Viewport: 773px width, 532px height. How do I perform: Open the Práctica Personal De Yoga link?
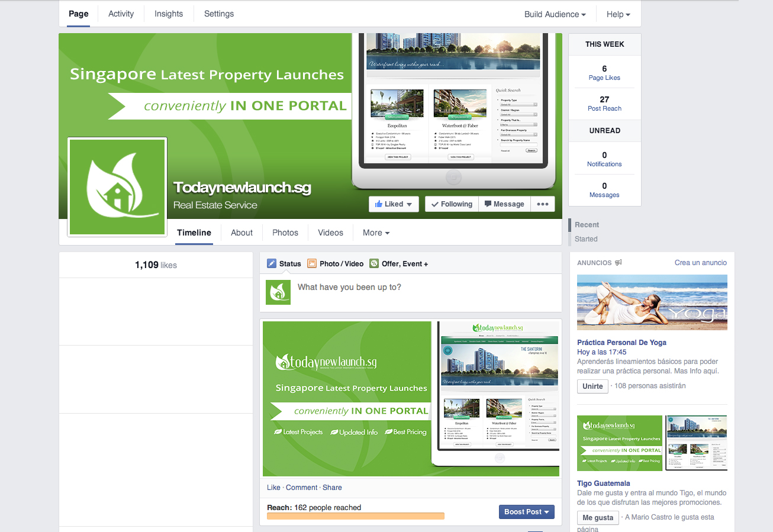(621, 343)
